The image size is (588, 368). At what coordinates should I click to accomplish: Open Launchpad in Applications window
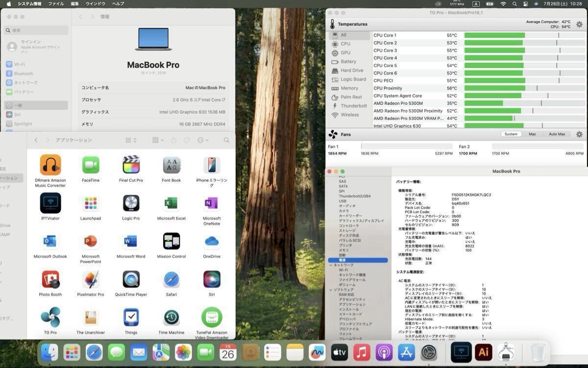pyautogui.click(x=91, y=203)
